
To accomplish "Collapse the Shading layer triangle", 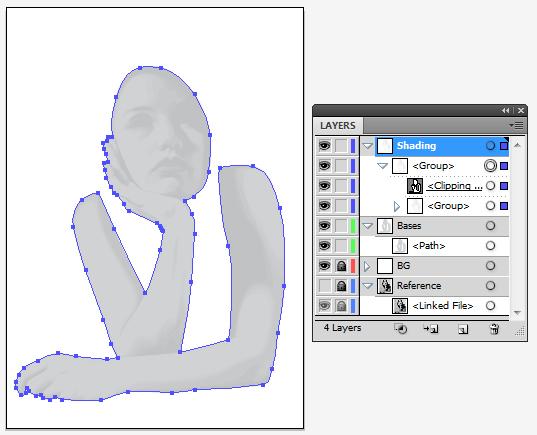I will tap(367, 146).
